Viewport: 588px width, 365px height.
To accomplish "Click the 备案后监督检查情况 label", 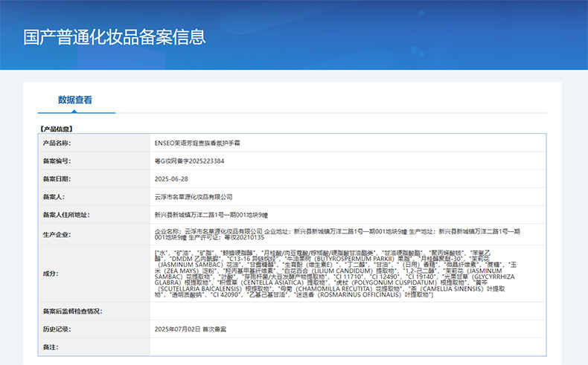I will point(72,311).
